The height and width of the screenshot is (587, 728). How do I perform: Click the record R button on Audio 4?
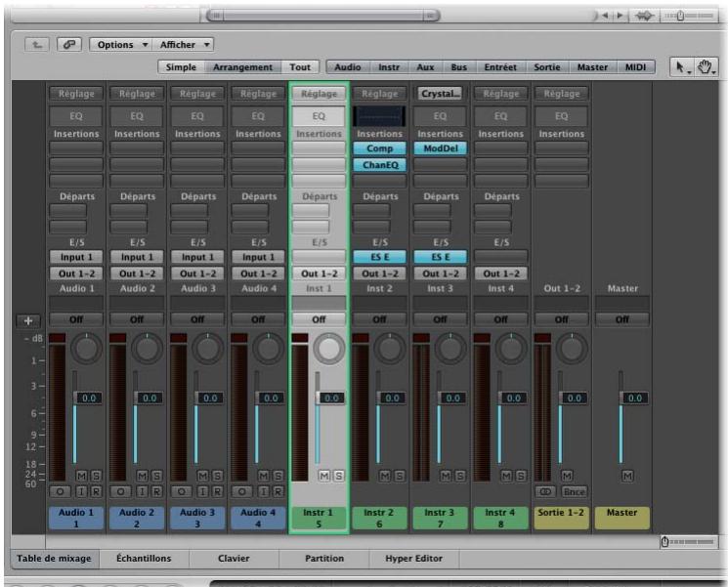[x=278, y=491]
